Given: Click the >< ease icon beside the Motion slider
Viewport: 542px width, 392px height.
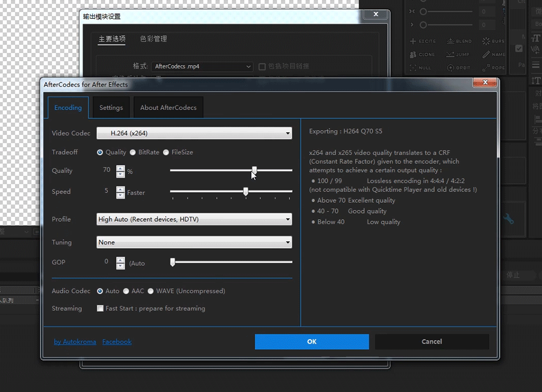Looking at the screenshot, I should [412, 11].
